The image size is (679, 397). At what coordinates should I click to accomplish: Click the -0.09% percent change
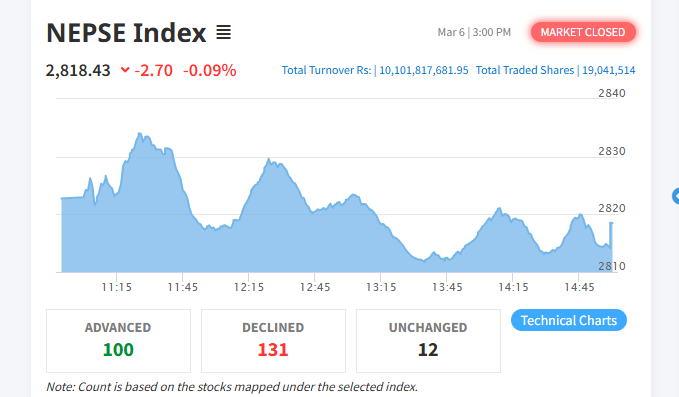click(x=210, y=70)
